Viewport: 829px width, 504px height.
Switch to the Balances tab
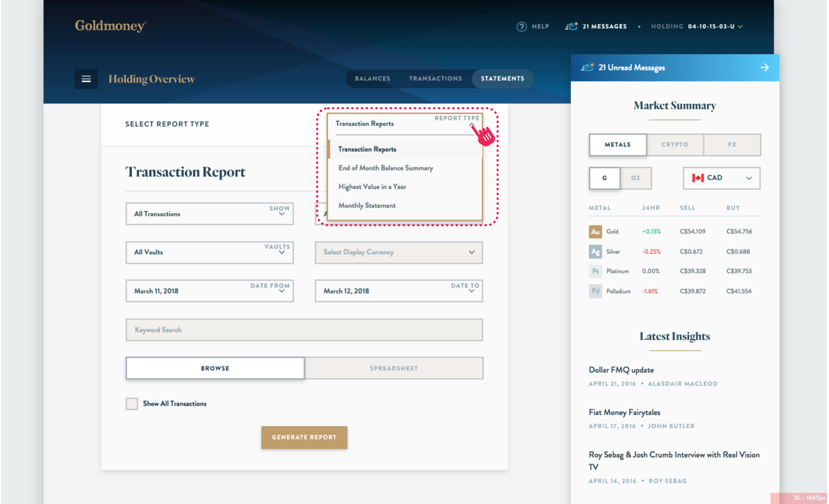point(372,79)
